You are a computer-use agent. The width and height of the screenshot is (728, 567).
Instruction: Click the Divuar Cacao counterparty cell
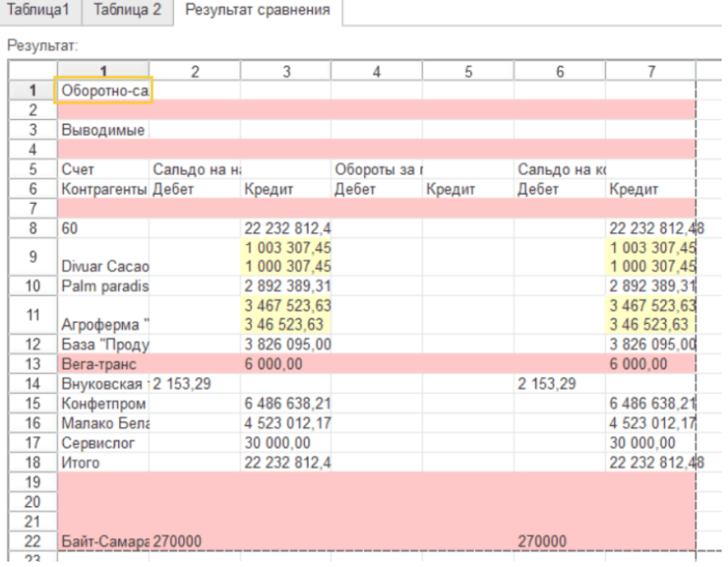(x=103, y=266)
